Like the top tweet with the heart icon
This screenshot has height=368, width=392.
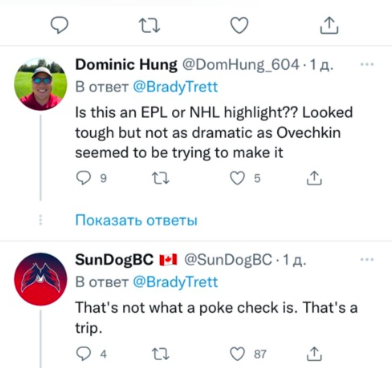[x=239, y=26]
